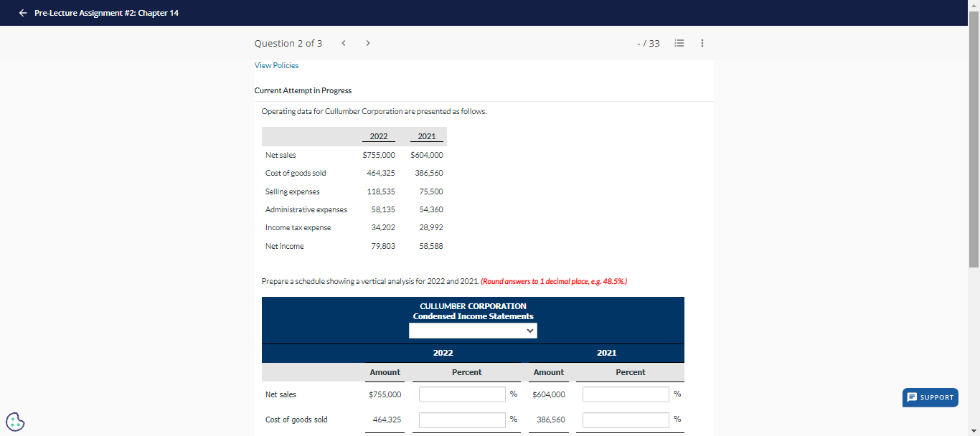
Task: Click the scrollbar down arrow
Action: pos(975,431)
